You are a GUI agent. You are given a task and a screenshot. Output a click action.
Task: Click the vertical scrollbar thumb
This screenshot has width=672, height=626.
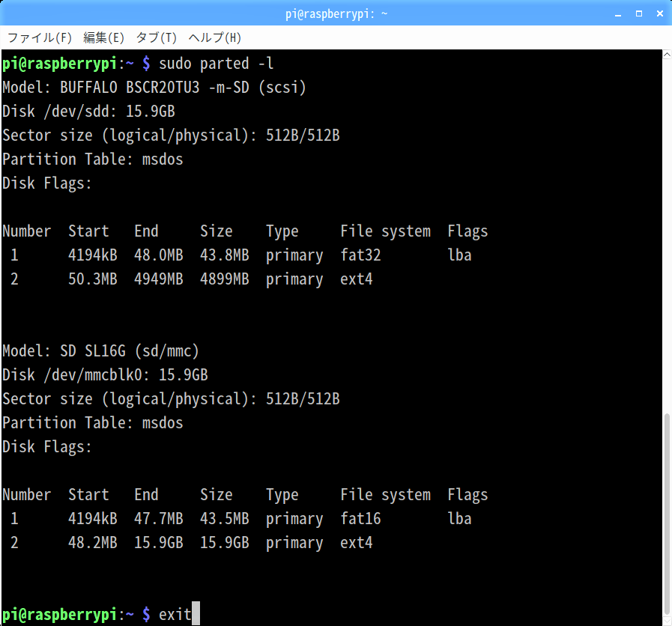click(x=667, y=514)
